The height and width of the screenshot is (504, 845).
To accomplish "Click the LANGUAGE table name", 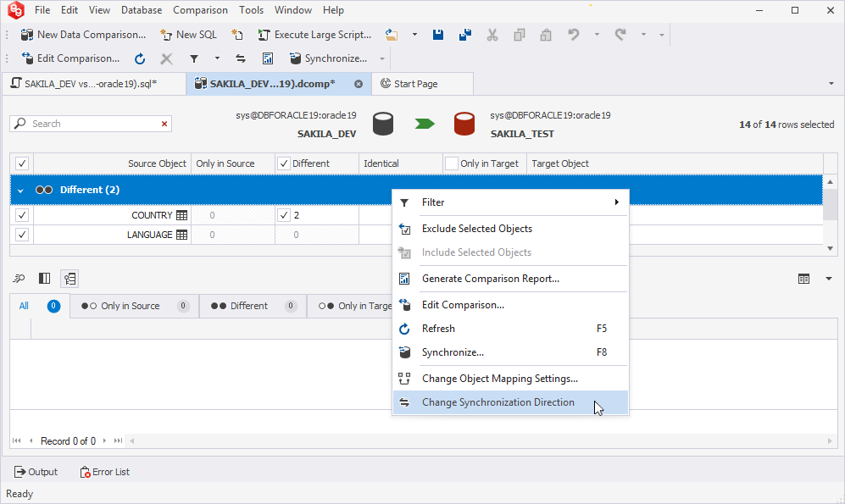I will pyautogui.click(x=150, y=235).
